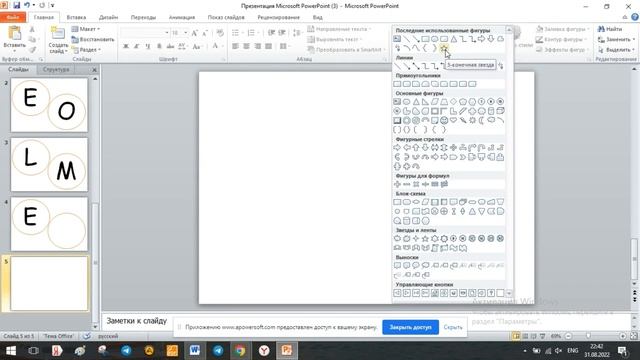Click the zoom out minus button
Viewport: 640px width, 360px height.
click(x=568, y=336)
